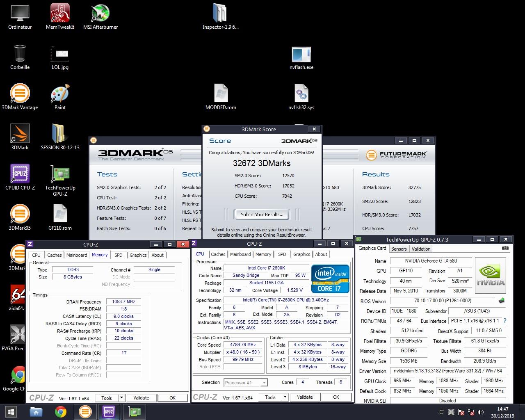Open the Paint desktop shortcut
Image resolution: width=525 pixels, height=420 pixels.
point(60,97)
